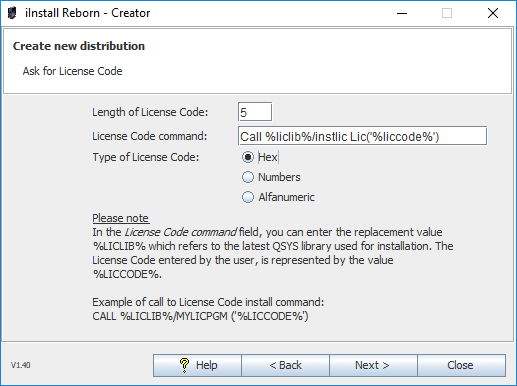517x386 pixels.
Task: Click the 'iInstall Reborn - Creator' window title
Action: click(88, 13)
